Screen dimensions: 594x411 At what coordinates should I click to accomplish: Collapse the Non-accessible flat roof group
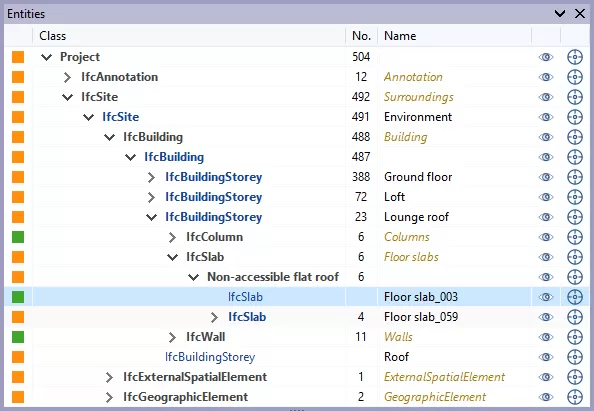(x=194, y=277)
